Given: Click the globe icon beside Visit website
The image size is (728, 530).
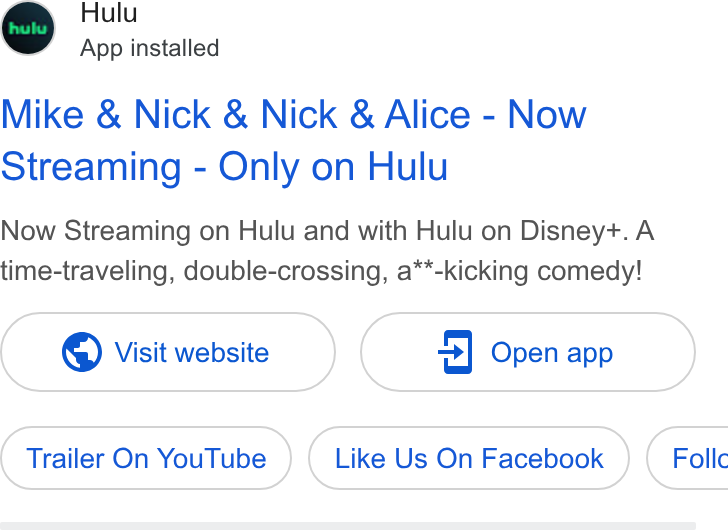Looking at the screenshot, I should (x=82, y=352).
